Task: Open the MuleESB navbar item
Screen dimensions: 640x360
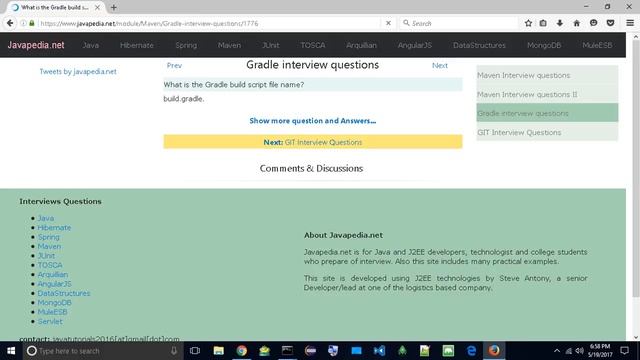Action: 597,45
